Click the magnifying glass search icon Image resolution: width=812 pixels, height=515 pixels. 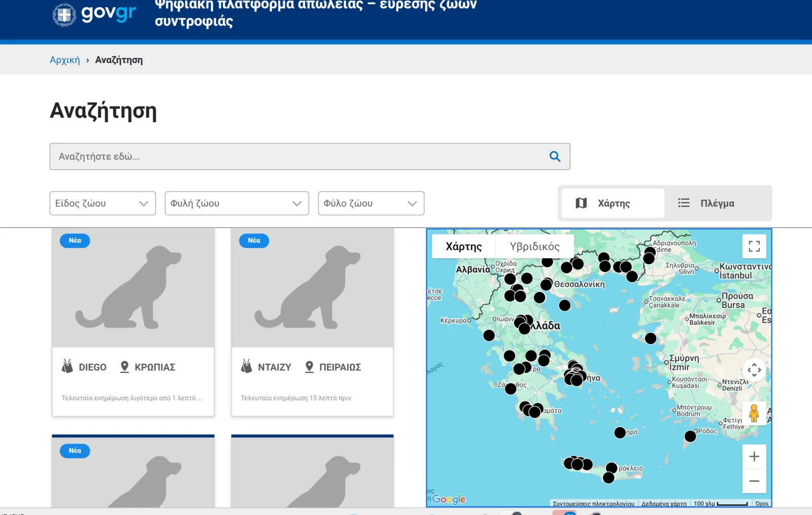pos(555,157)
